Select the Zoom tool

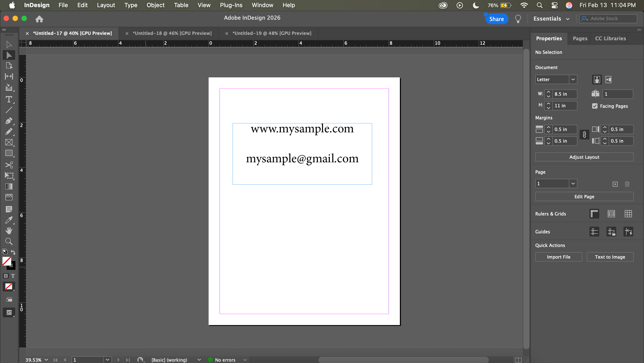(x=9, y=241)
